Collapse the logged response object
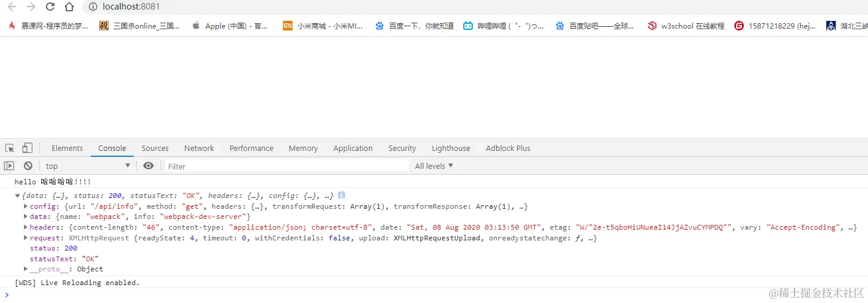This screenshot has height=303, width=868. [17, 196]
